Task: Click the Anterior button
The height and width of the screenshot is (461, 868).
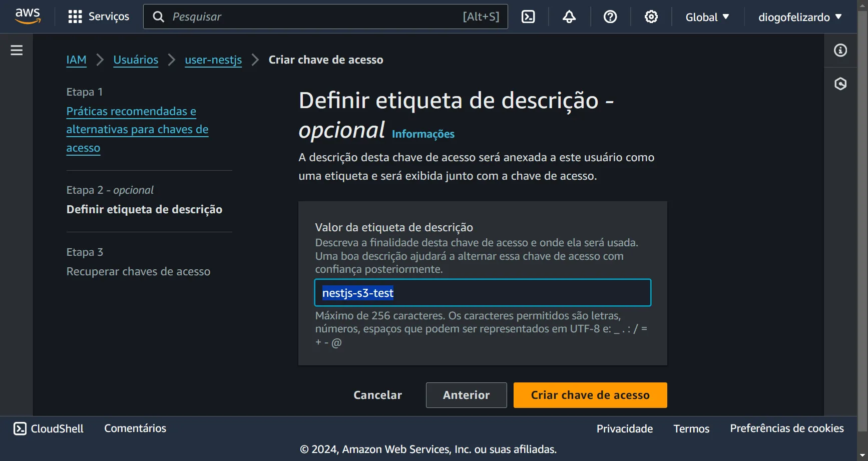Action: pyautogui.click(x=466, y=395)
